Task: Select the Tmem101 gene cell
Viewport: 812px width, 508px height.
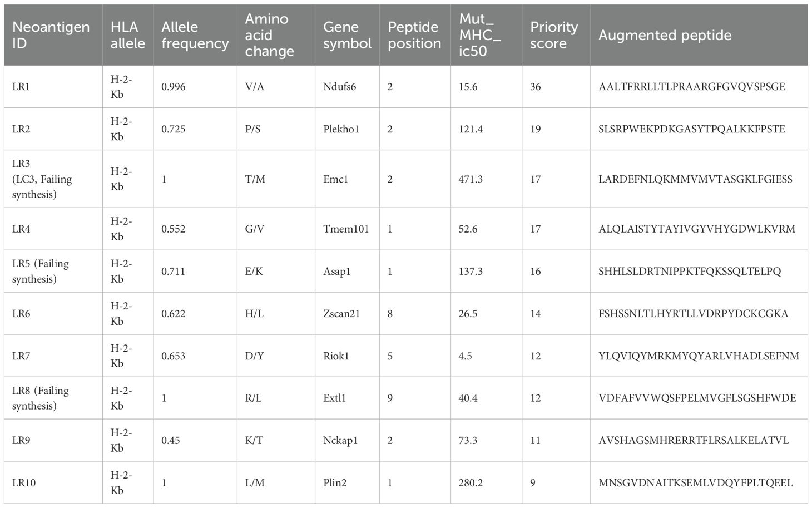Action: 346,229
